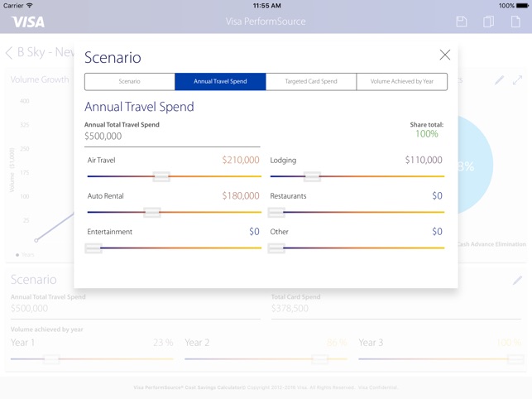Tap the expand arrows icon above the chart

(517, 80)
